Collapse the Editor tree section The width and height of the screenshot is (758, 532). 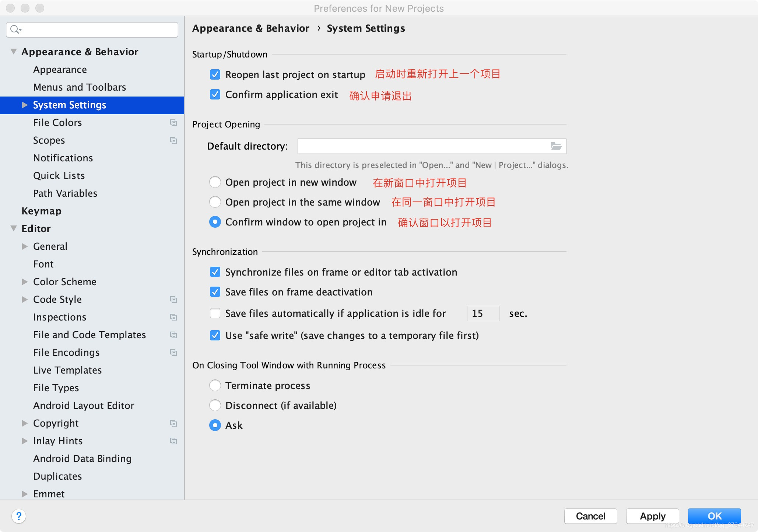pos(14,228)
